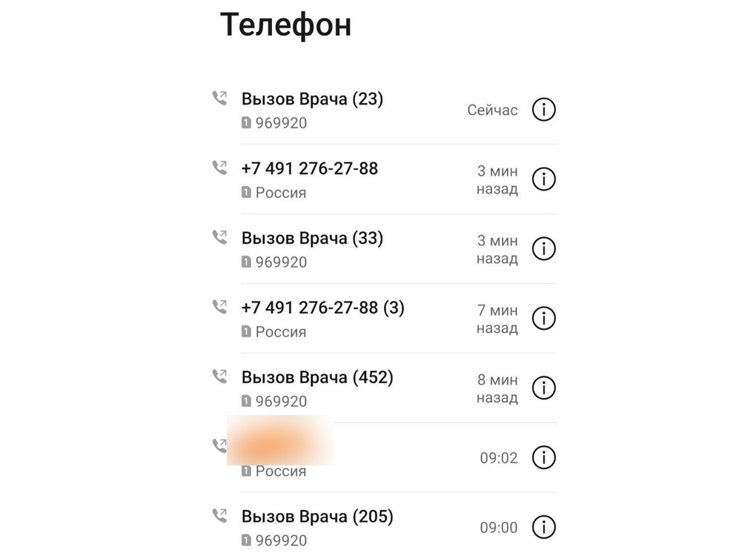Tap outgoing call icon beside Вызов Врача (452)

tap(219, 377)
